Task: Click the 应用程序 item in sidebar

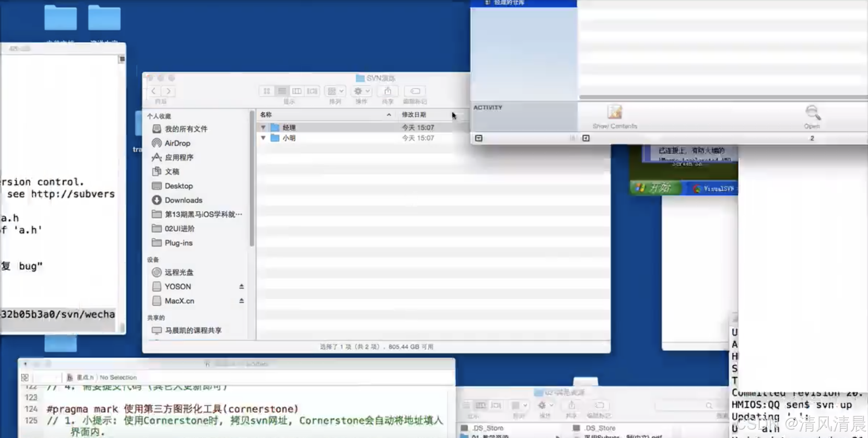Action: (x=179, y=157)
